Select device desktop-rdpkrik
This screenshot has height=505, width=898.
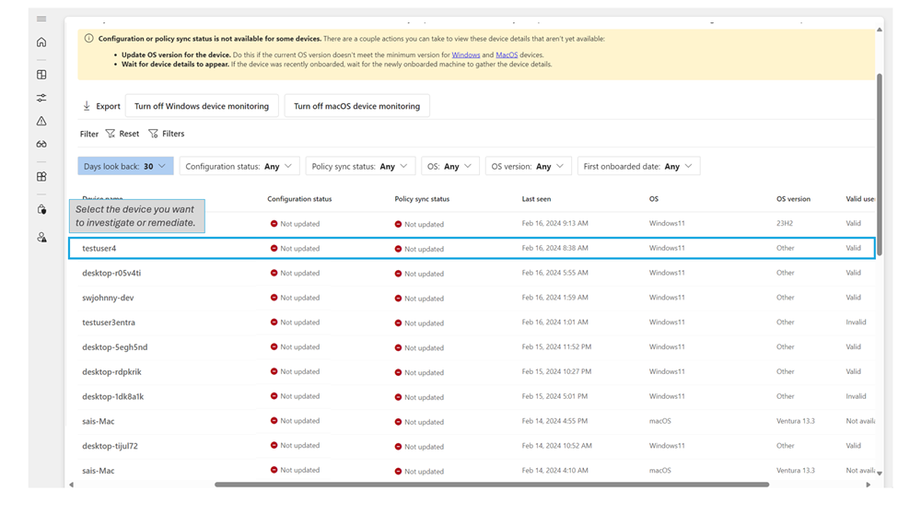[x=112, y=372]
